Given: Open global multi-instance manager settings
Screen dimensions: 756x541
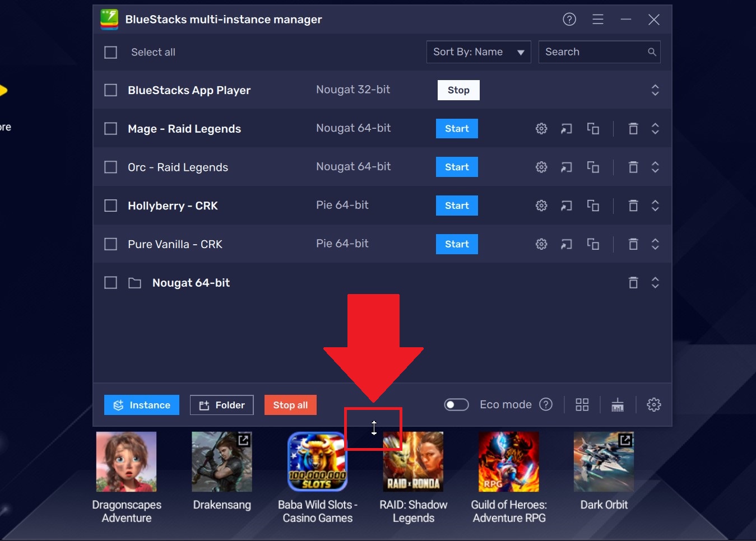Looking at the screenshot, I should pos(653,404).
